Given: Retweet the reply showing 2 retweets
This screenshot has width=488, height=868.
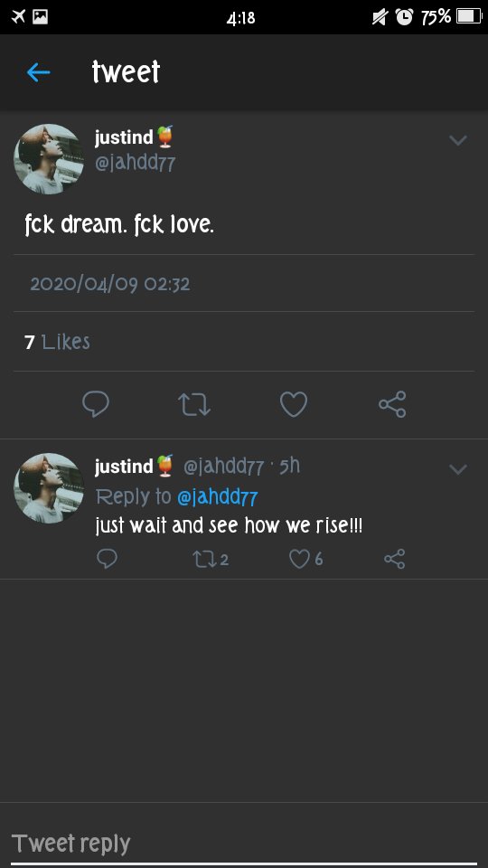Looking at the screenshot, I should coord(211,559).
